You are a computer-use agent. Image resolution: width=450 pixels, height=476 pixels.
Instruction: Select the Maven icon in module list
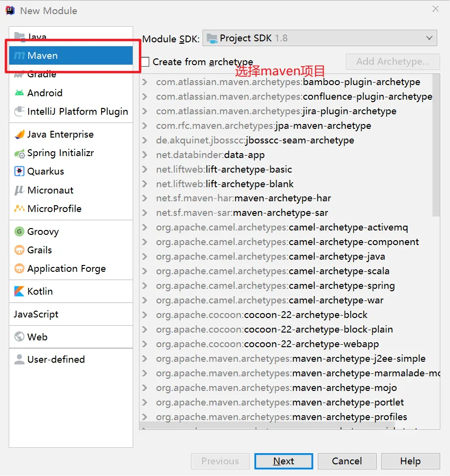19,55
